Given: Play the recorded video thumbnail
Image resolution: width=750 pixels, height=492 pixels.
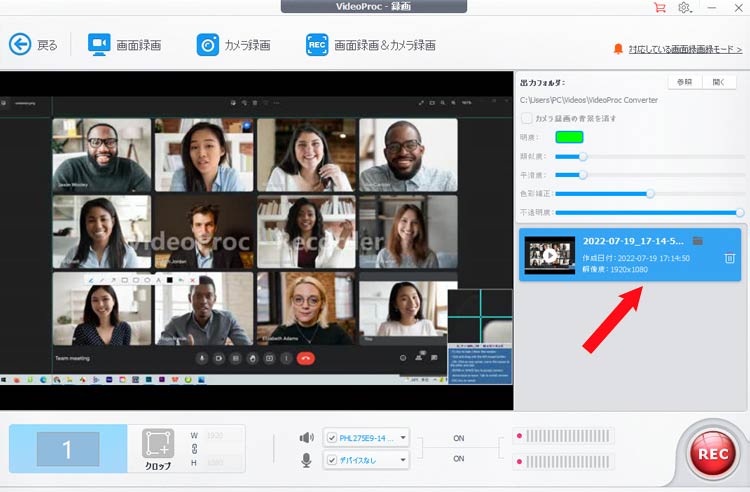Looking at the screenshot, I should [549, 255].
